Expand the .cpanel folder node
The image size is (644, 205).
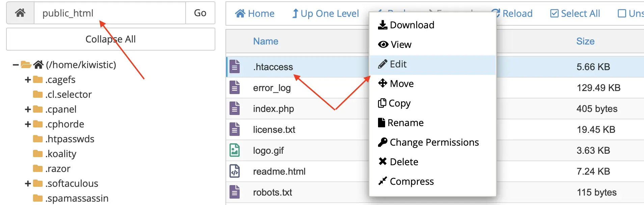28,109
